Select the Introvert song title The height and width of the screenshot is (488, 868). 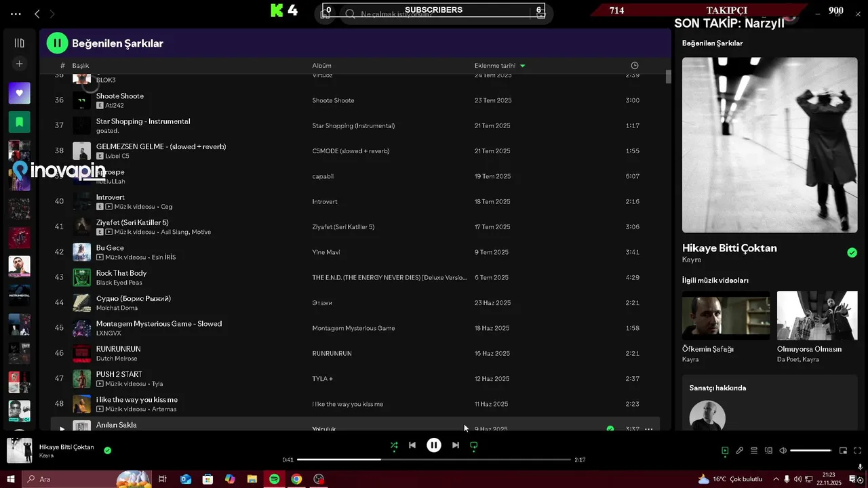point(110,197)
